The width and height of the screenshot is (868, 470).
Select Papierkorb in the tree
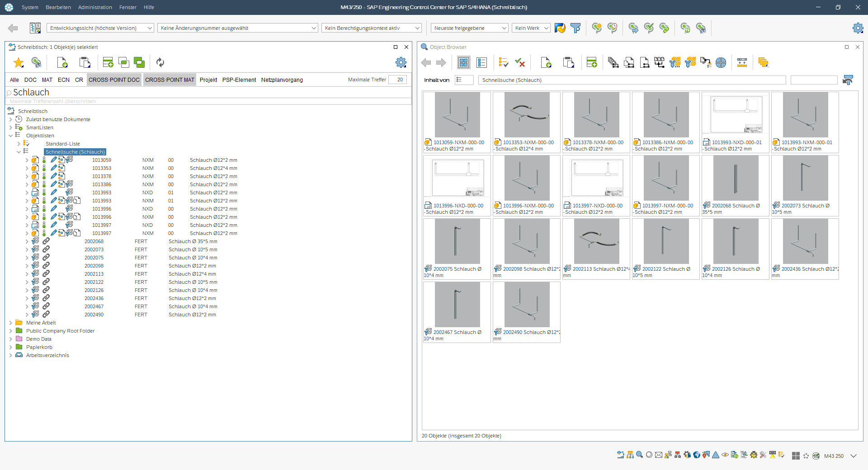pos(39,347)
